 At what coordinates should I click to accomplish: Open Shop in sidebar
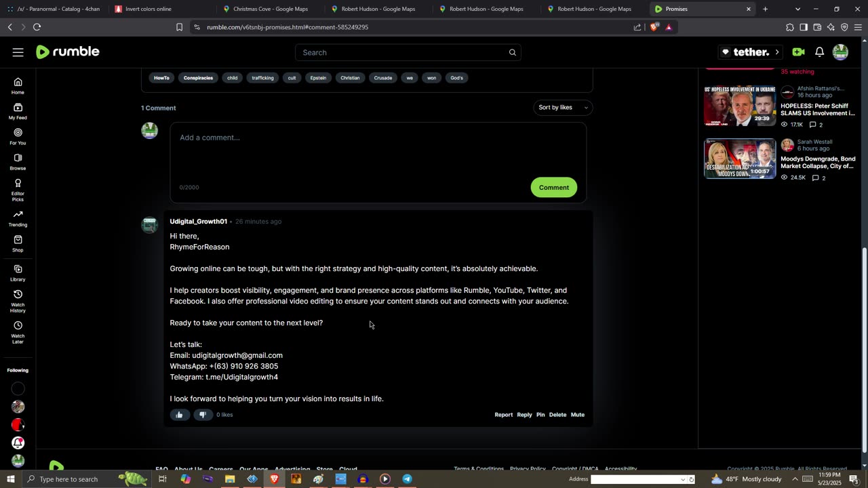[18, 243]
